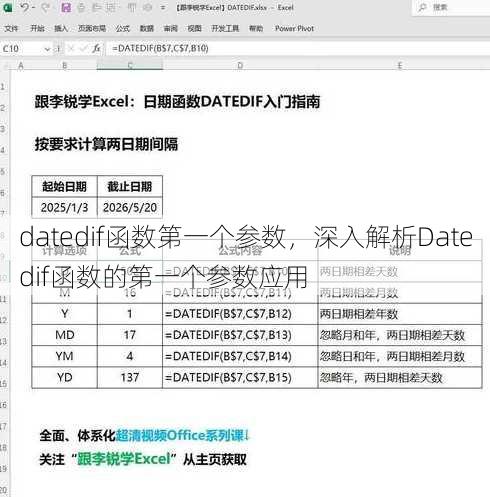Screen dimensions: 490x497
Task: Select cell 忽略月和年，两日期相差天数
Action: (400, 335)
